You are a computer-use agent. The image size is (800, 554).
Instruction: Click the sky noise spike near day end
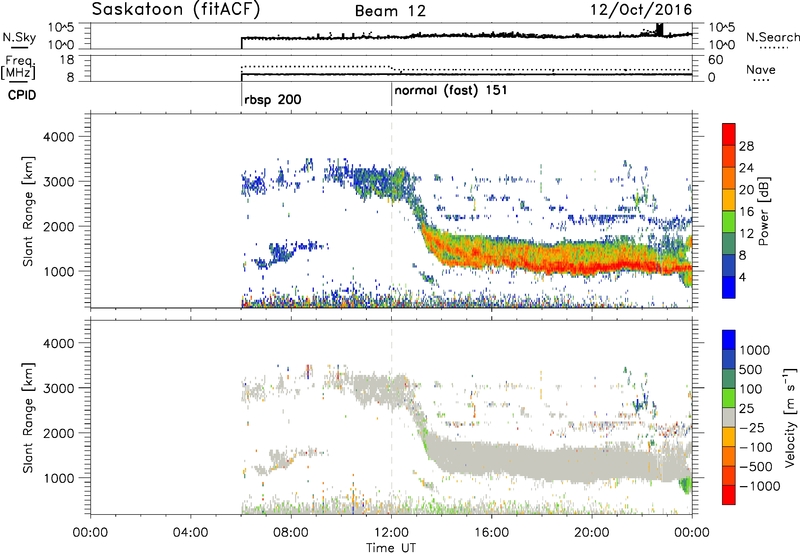pyautogui.click(x=660, y=30)
